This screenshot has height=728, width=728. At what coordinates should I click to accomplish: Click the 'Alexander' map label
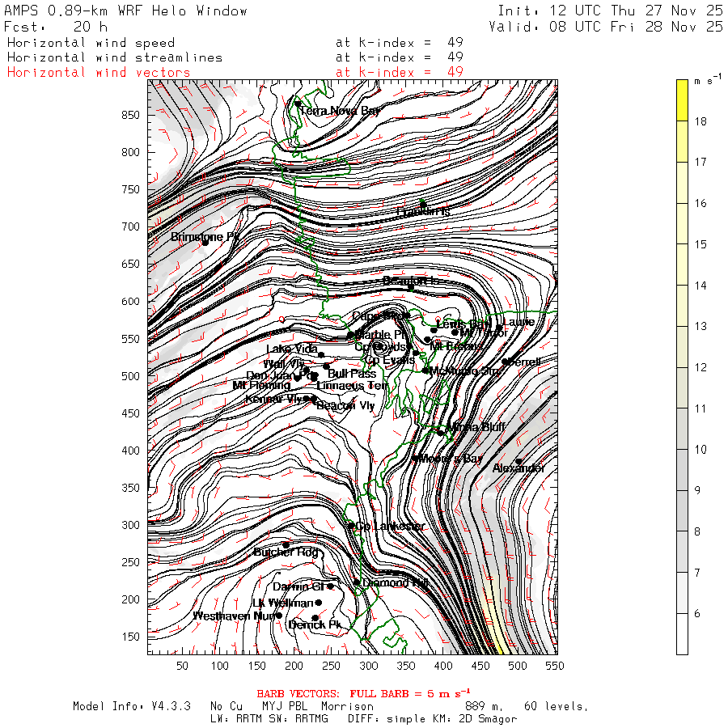(x=518, y=468)
